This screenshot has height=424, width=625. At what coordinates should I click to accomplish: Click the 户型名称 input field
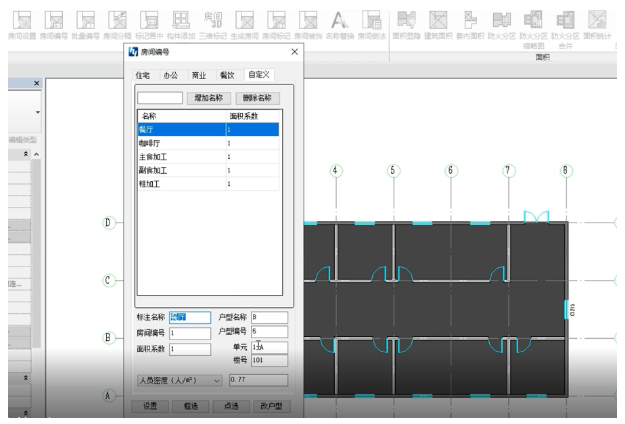click(269, 318)
